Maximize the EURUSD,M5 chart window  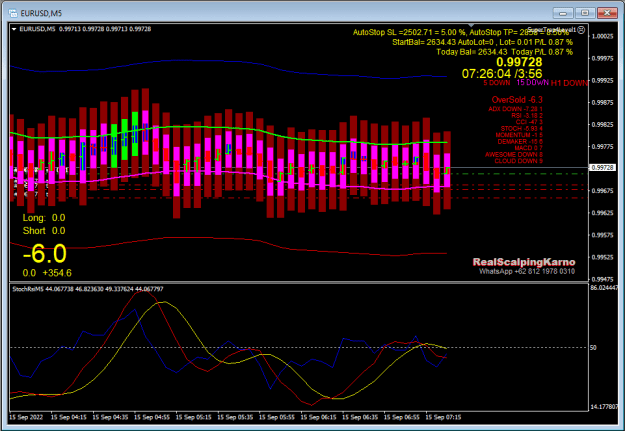click(585, 13)
